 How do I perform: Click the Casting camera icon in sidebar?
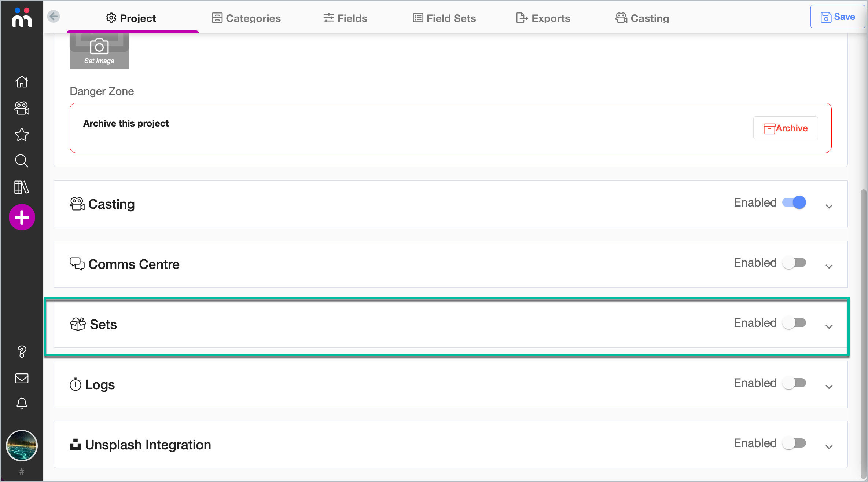click(22, 108)
